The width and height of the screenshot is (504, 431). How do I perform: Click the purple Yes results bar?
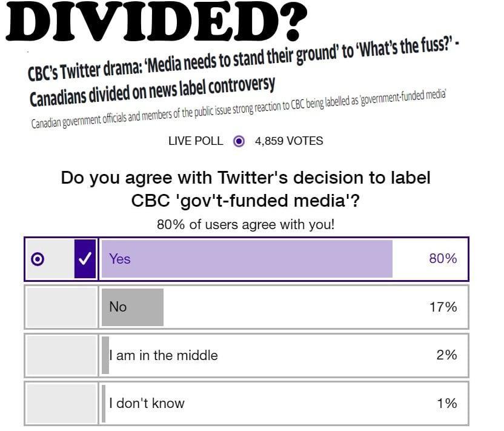tap(247, 259)
